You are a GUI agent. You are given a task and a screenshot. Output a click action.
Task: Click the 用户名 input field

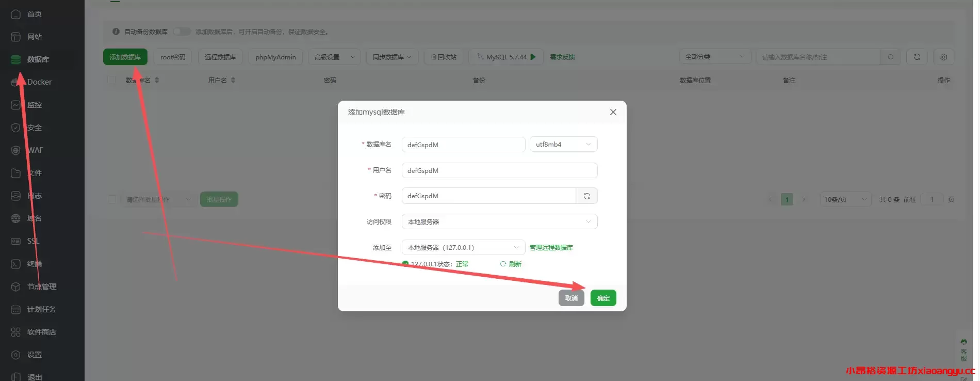500,170
